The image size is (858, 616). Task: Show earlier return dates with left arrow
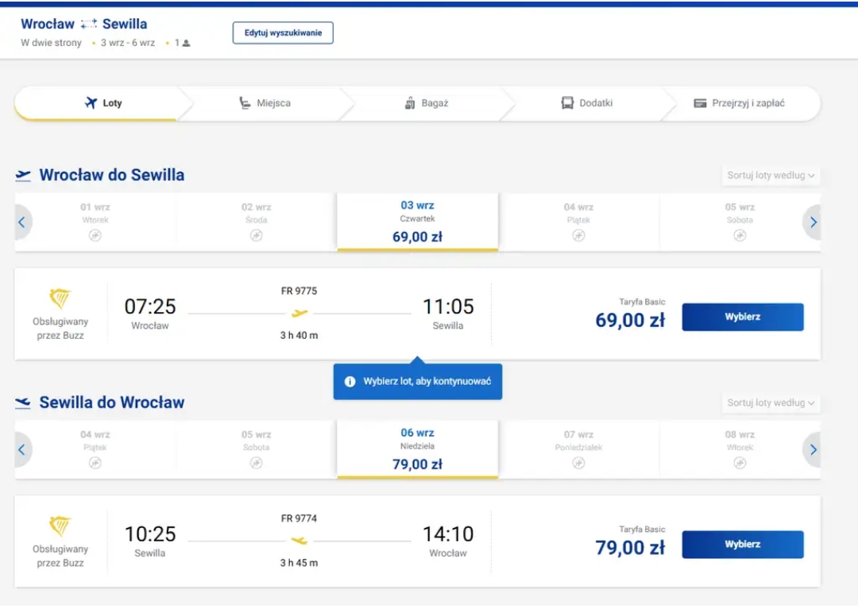pos(22,450)
